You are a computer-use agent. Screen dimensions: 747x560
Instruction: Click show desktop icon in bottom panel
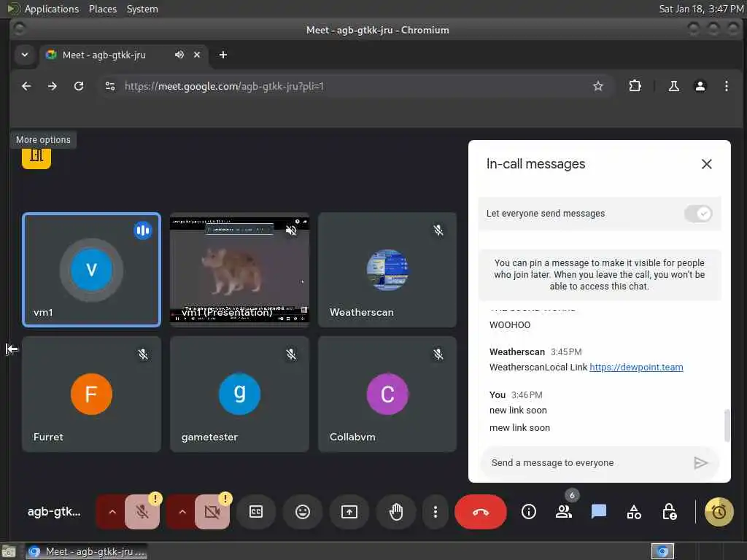pyautogui.click(x=9, y=552)
